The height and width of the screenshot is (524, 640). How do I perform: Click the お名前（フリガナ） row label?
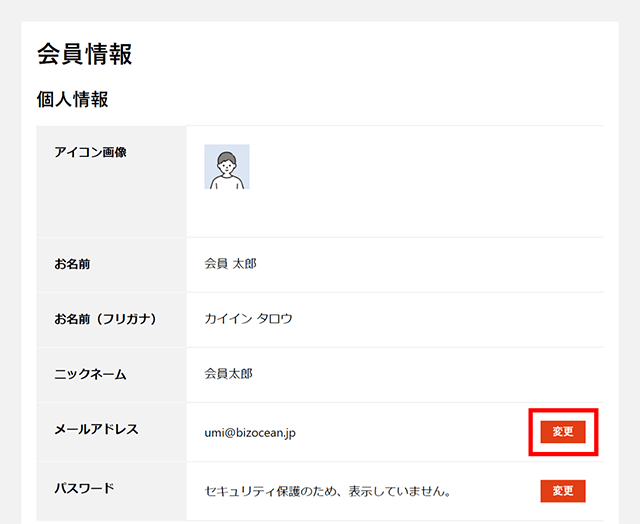(x=105, y=319)
